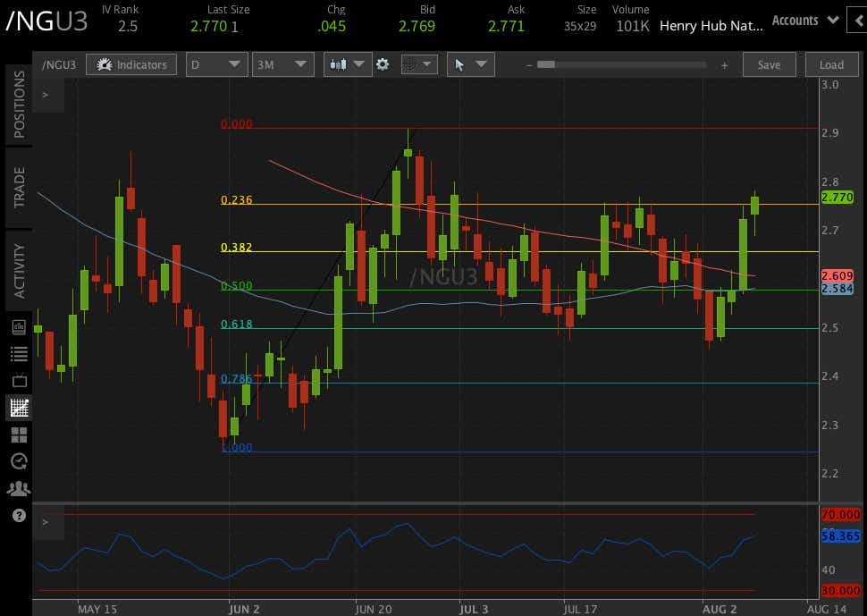This screenshot has height=616, width=867.
Task: Open the chart settings gear icon
Action: (382, 64)
